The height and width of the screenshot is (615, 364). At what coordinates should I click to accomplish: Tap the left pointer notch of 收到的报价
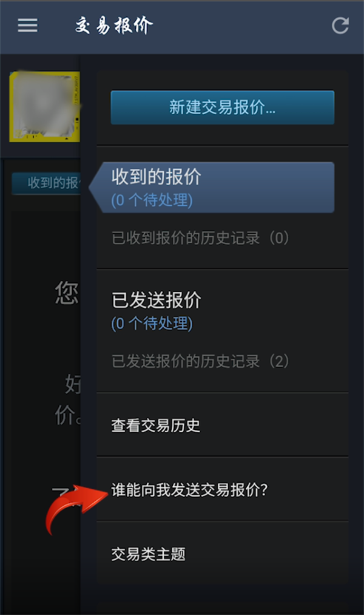[x=95, y=188]
